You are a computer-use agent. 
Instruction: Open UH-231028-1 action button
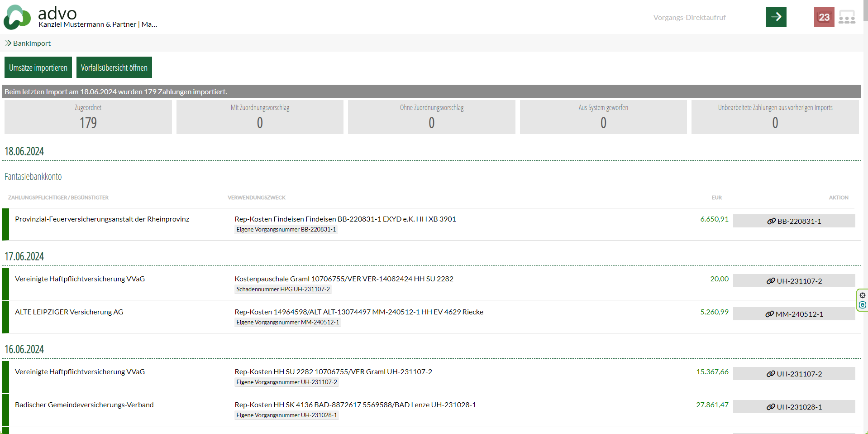click(794, 407)
